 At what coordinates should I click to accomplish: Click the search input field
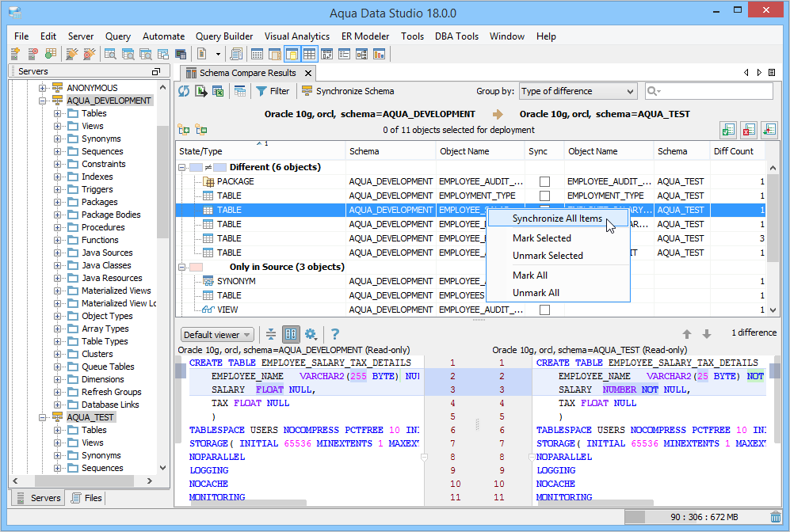coord(716,91)
